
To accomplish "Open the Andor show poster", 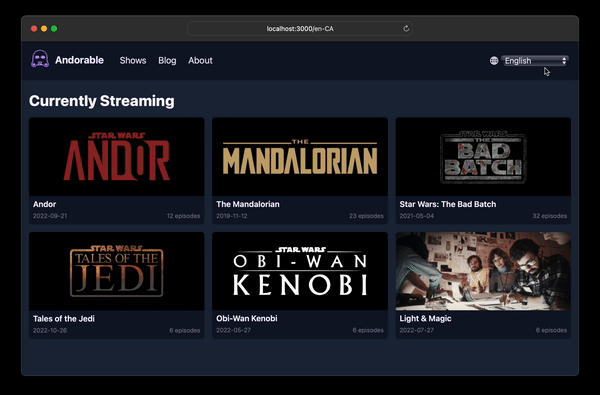I will pos(117,157).
